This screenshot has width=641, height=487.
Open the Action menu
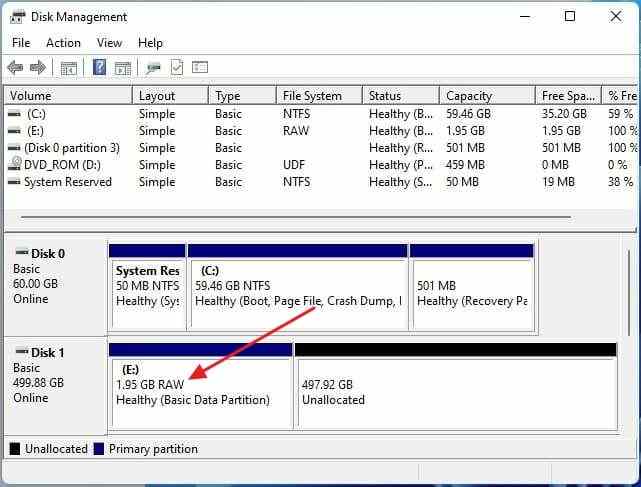[63, 43]
